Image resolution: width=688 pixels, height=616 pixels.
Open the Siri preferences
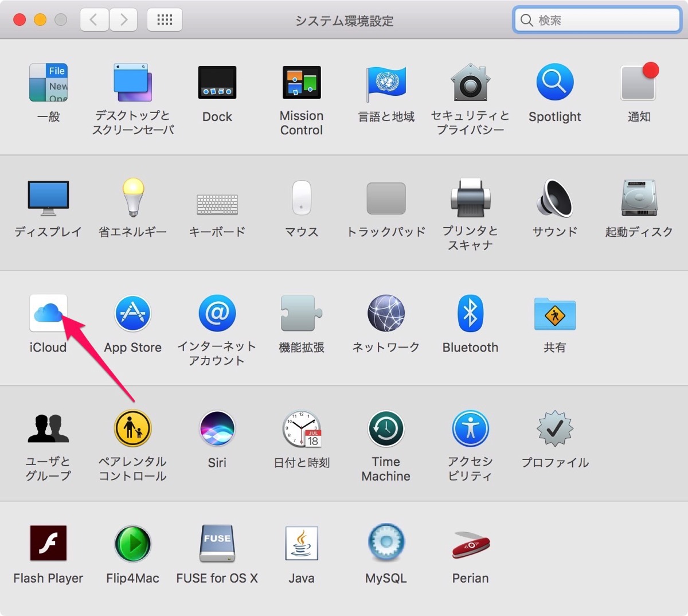(x=217, y=429)
